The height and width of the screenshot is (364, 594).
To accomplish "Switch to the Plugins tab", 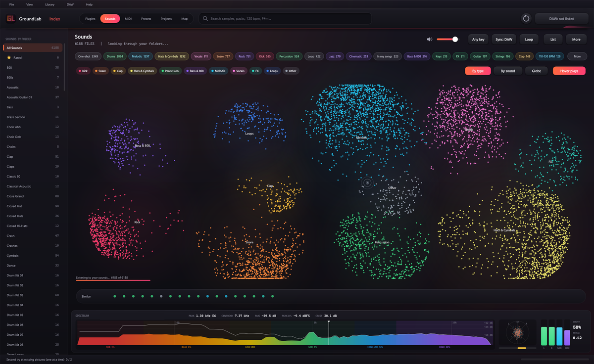I will (x=90, y=18).
